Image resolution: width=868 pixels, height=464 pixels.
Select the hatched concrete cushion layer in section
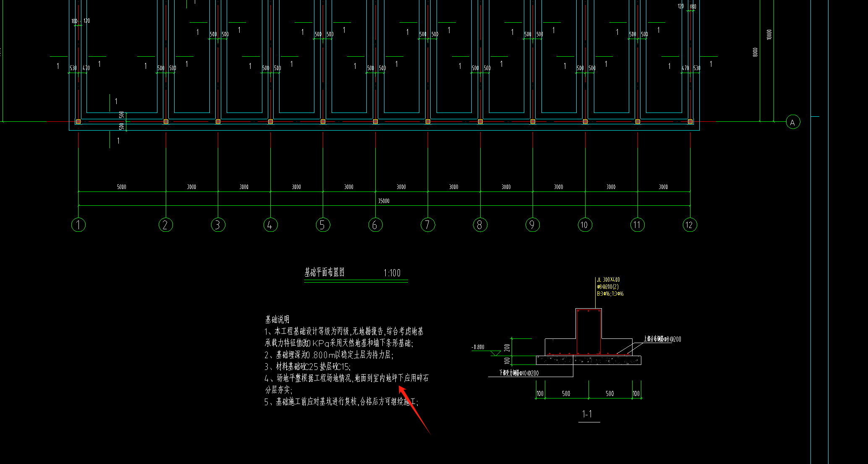(x=588, y=360)
